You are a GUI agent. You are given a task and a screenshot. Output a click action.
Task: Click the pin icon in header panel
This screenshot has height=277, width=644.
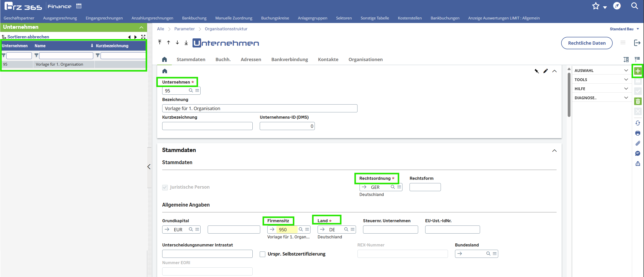536,71
